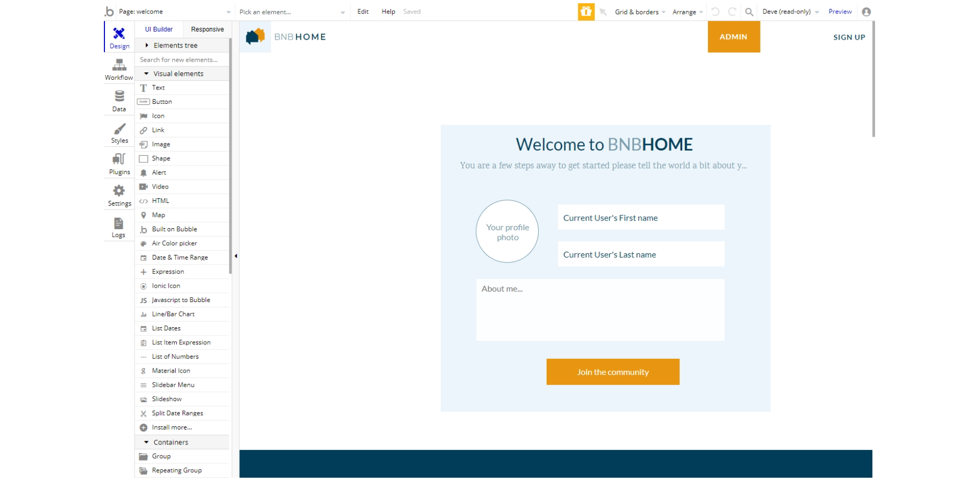The width and height of the screenshot is (980, 482).
Task: Select the Split Date Ranges element
Action: [x=182, y=413]
